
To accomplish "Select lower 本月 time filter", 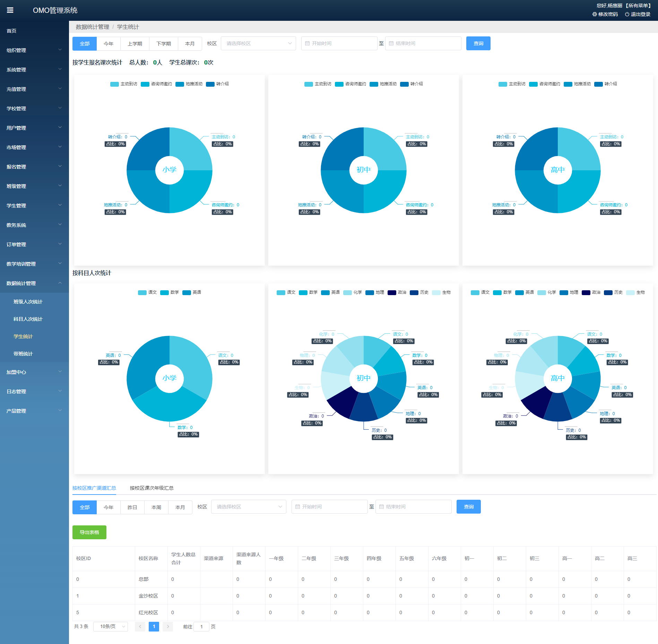I will click(180, 507).
